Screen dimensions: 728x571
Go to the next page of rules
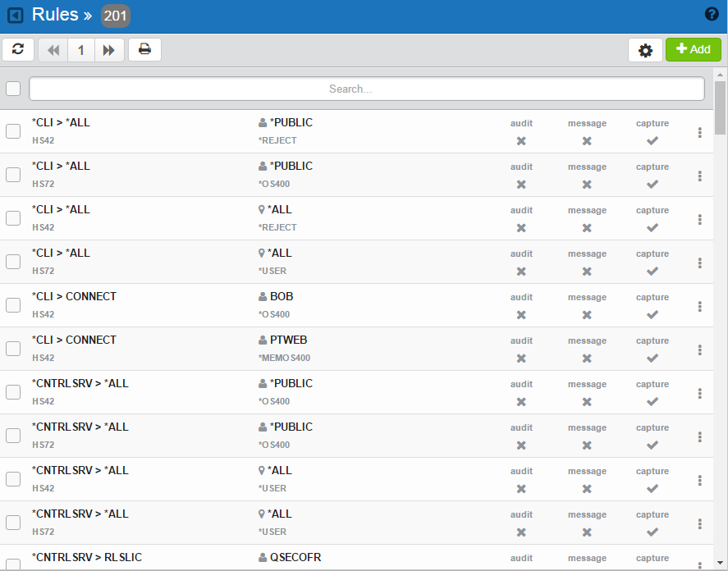click(108, 50)
